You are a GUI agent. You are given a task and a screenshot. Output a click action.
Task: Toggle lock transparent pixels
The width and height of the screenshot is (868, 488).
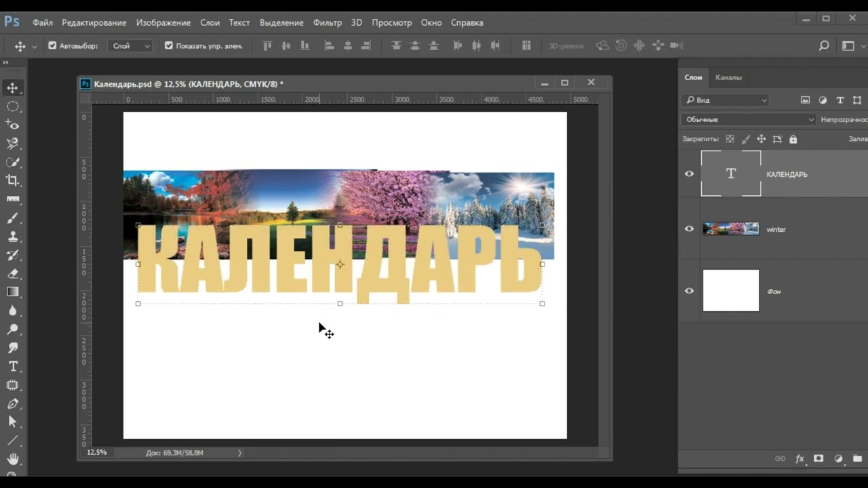click(x=730, y=139)
